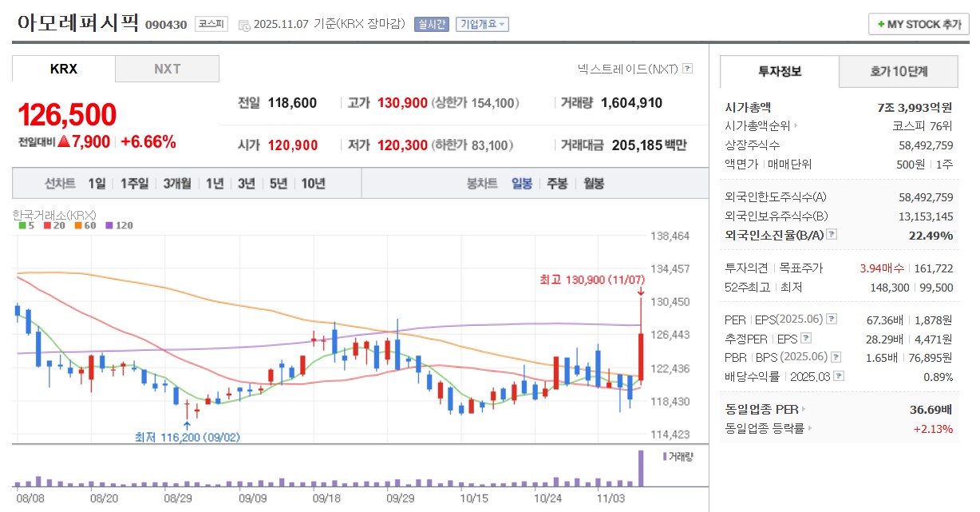Open the BPS(2025.06) question mark tooltip
The image size is (980, 512).
pyautogui.click(x=836, y=358)
